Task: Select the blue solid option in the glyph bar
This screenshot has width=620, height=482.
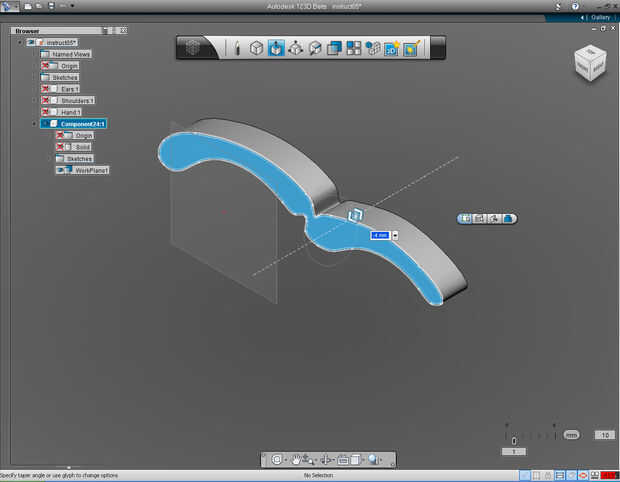Action: click(508, 218)
